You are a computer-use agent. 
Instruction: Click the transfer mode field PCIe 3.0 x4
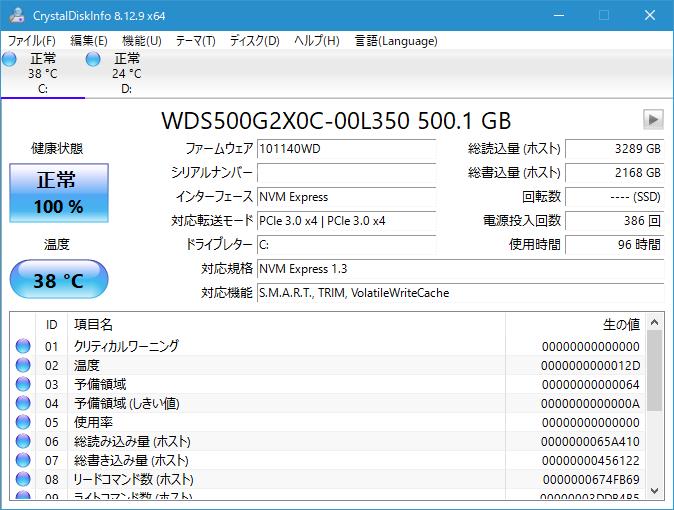(x=346, y=221)
